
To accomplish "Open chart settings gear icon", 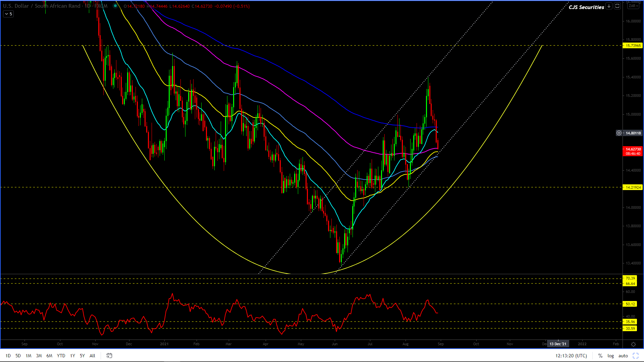I will pos(633,344).
